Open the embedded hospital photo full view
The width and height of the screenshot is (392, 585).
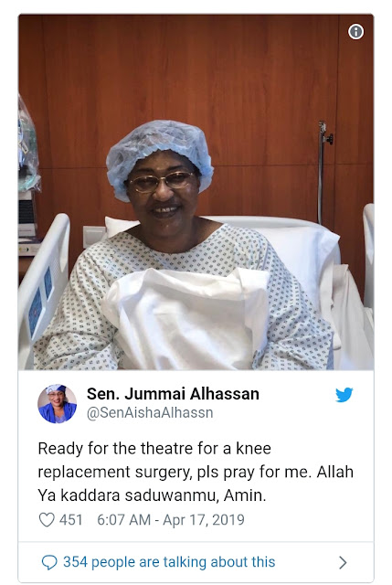tap(196, 192)
